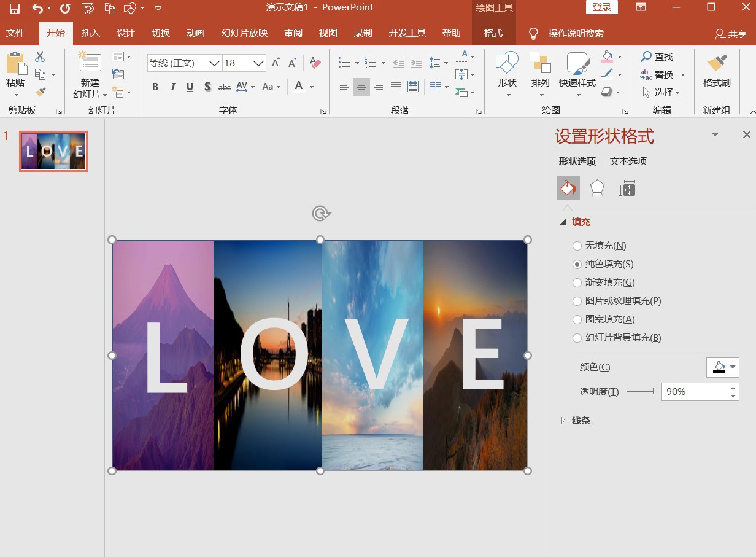Image resolution: width=756 pixels, height=557 pixels.
Task: Open the Animations (动画) ribbon tab
Action: (x=196, y=33)
